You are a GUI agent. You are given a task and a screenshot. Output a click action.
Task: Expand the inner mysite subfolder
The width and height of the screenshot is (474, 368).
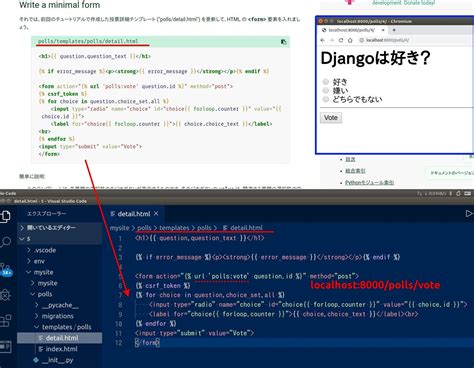coord(59,283)
